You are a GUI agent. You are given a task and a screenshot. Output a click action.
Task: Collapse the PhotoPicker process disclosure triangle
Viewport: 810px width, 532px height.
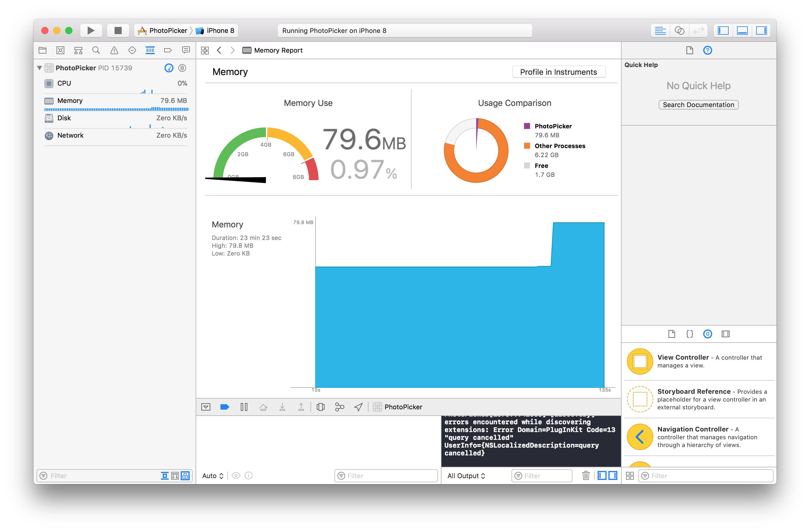(x=39, y=68)
